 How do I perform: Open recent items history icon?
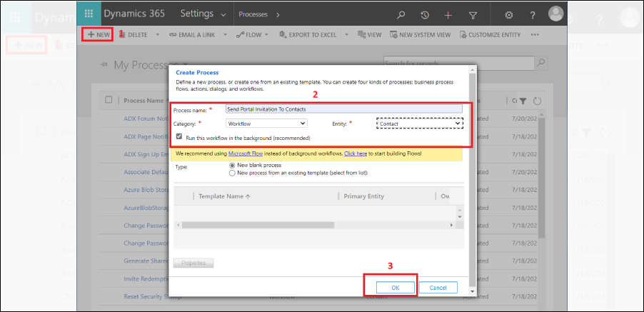pos(425,14)
